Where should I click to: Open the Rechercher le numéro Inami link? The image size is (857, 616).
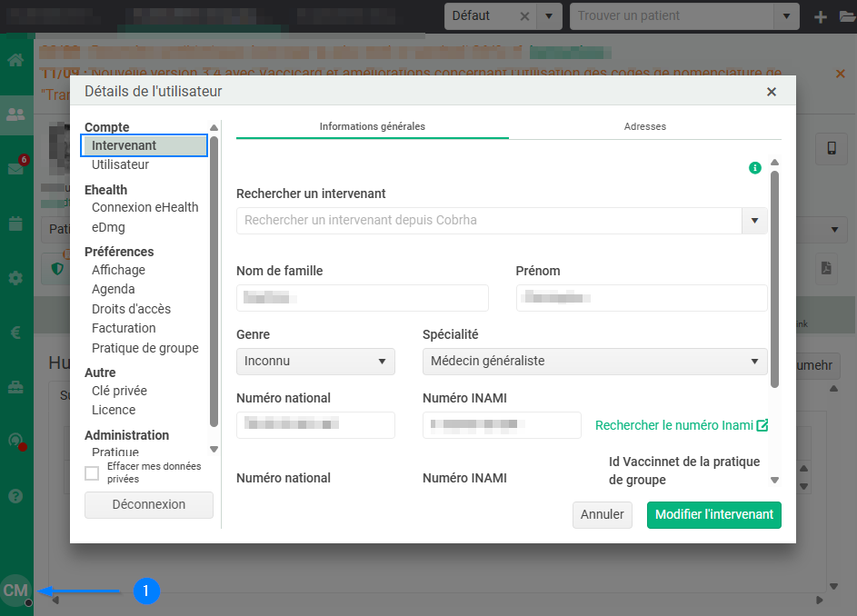coord(681,425)
